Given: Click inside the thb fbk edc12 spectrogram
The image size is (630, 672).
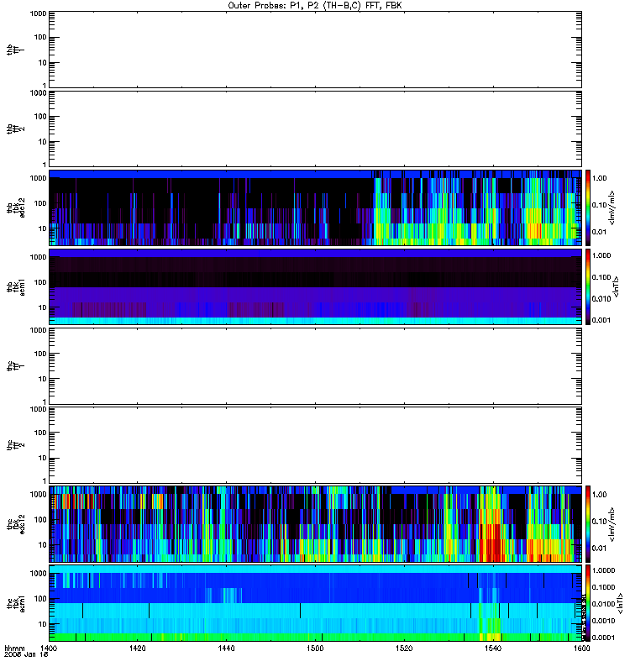Looking at the screenshot, I should click(316, 207).
